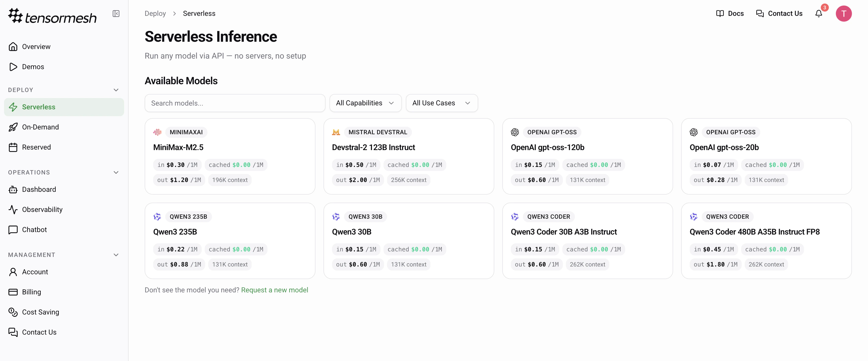
Task: Click the MiniMaxAI waveform logo
Action: pos(157,132)
